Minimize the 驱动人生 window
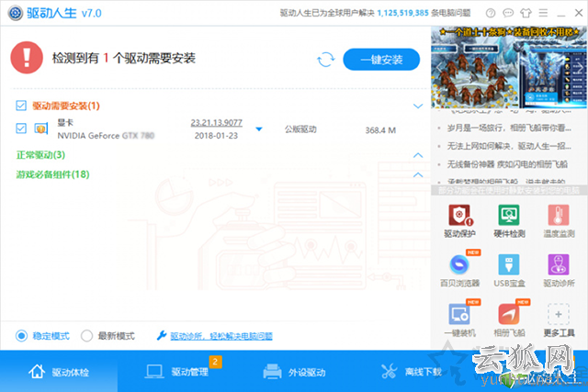This screenshot has height=392, width=588. tap(561, 14)
